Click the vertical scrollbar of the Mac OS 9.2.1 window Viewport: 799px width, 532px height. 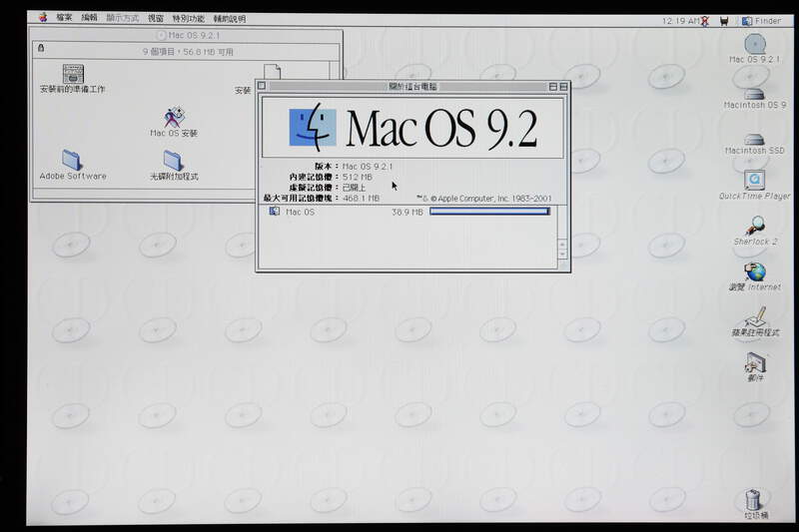335,70
